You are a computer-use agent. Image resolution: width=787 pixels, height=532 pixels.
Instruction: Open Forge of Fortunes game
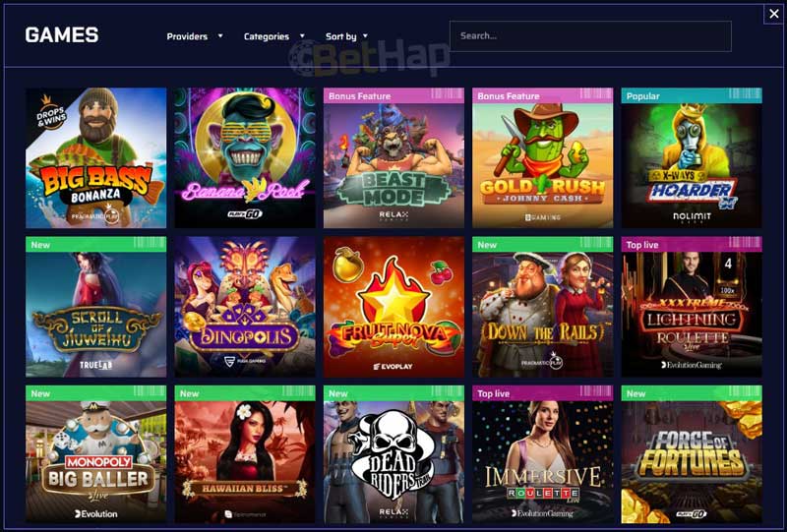point(692,454)
